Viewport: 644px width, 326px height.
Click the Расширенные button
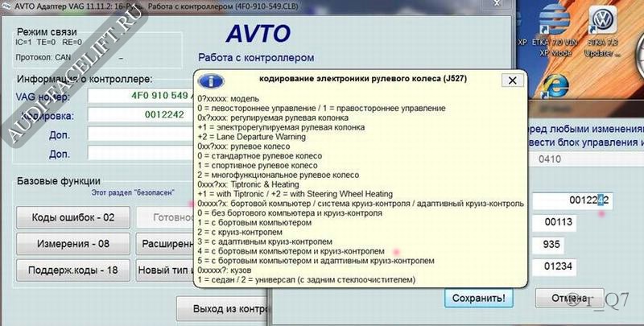click(x=165, y=244)
